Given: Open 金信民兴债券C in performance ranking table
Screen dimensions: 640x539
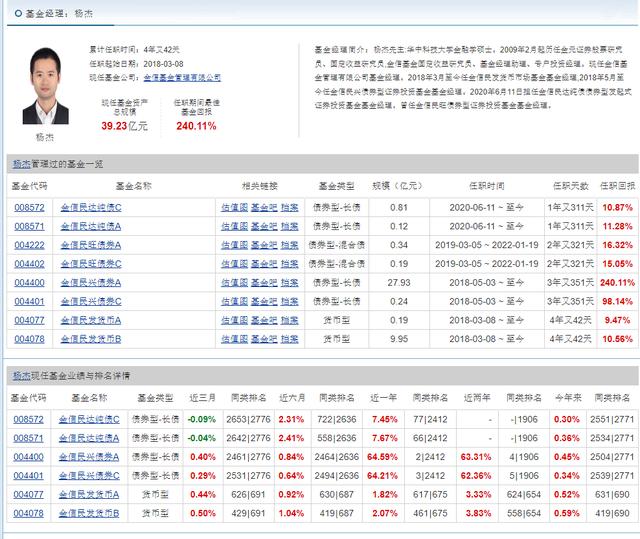Looking at the screenshot, I should tap(89, 476).
